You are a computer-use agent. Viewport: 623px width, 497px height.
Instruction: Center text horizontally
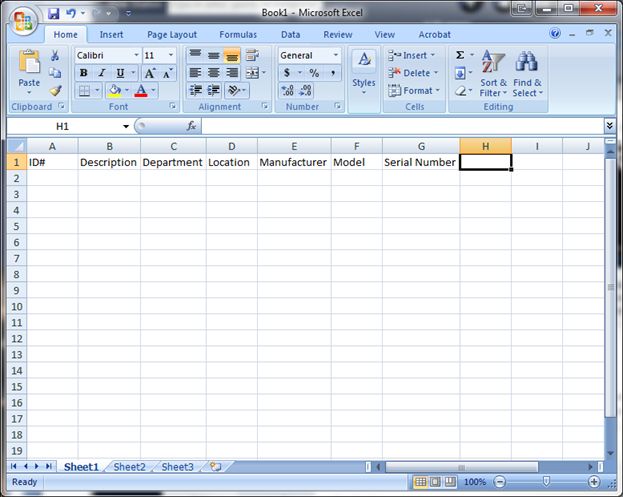coord(214,73)
